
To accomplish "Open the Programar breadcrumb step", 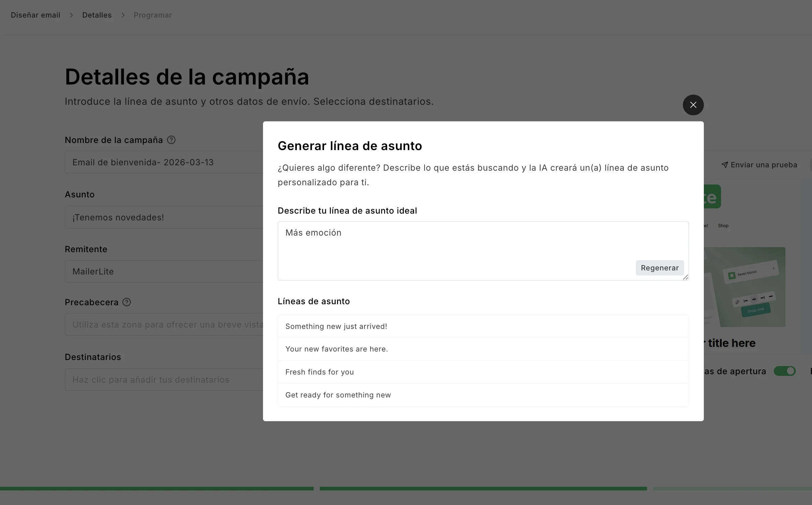I will [153, 15].
